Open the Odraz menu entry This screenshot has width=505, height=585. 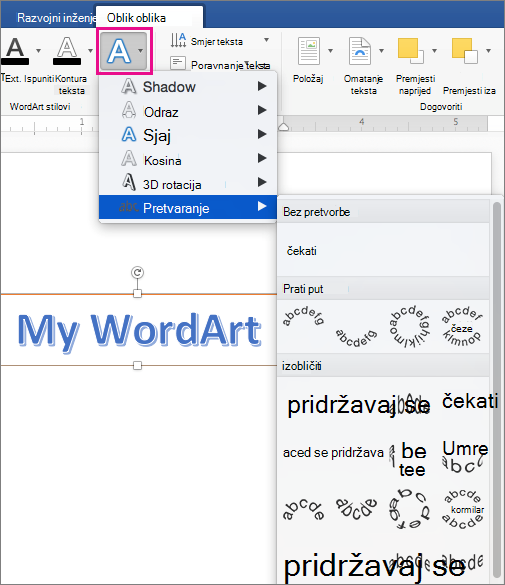click(188, 111)
